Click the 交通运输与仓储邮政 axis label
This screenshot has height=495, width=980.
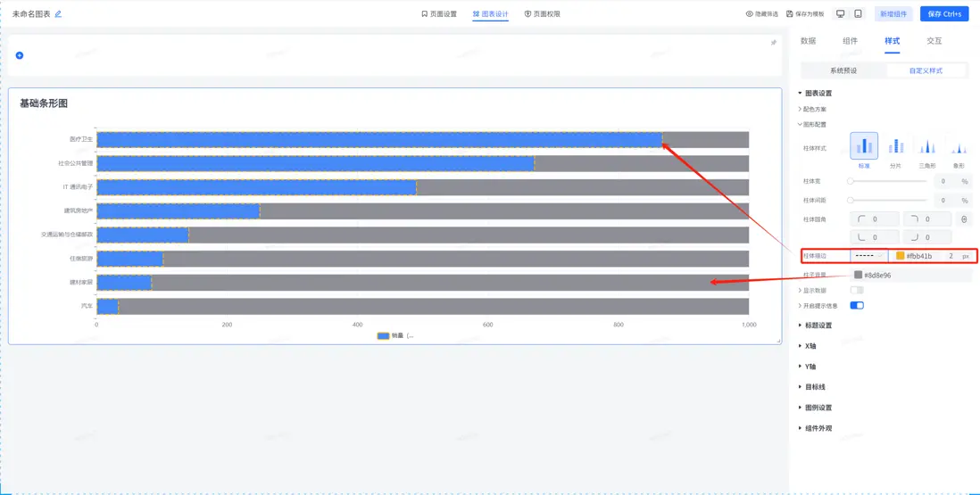click(67, 235)
